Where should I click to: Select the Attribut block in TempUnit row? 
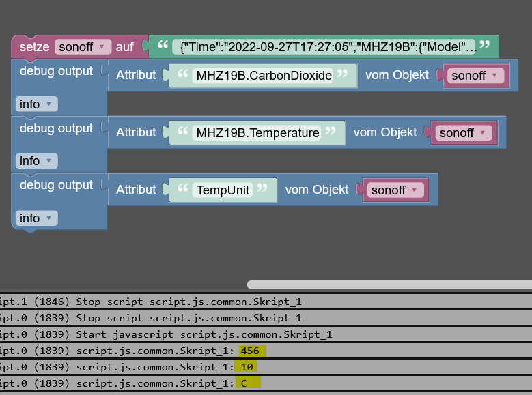[136, 190]
